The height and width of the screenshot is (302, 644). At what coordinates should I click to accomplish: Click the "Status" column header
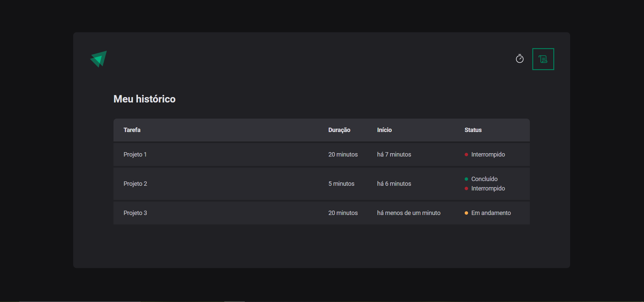pos(473,130)
